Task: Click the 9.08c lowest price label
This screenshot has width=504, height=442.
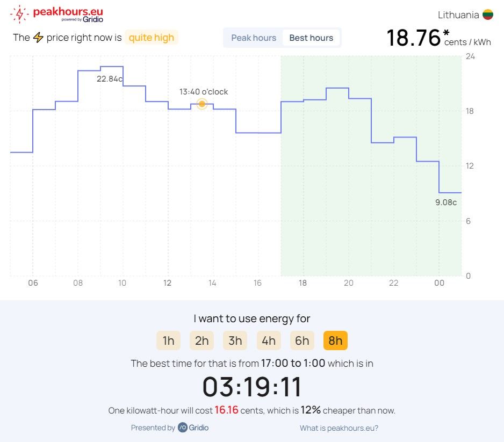Action: [x=446, y=202]
